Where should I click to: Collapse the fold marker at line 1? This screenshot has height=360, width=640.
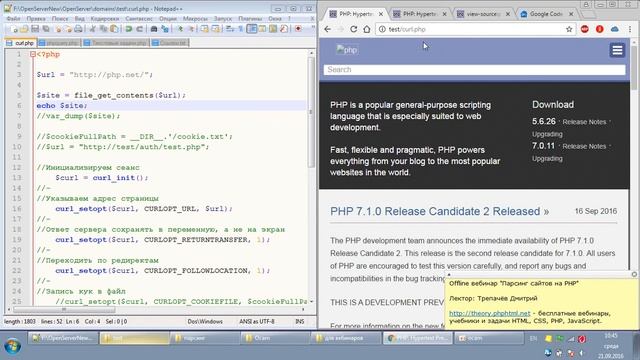click(x=33, y=54)
